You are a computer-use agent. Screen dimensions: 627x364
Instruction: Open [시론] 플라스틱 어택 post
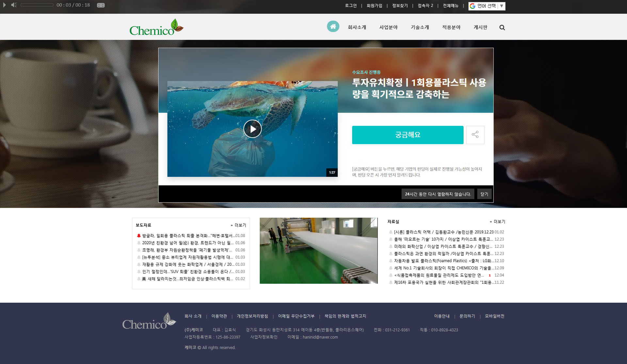tap(444, 232)
